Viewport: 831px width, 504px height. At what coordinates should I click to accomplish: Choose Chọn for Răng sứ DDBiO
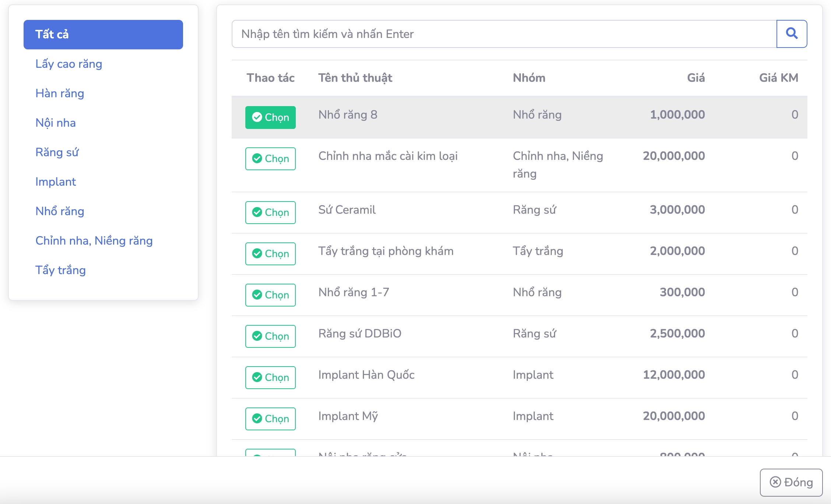click(x=270, y=336)
